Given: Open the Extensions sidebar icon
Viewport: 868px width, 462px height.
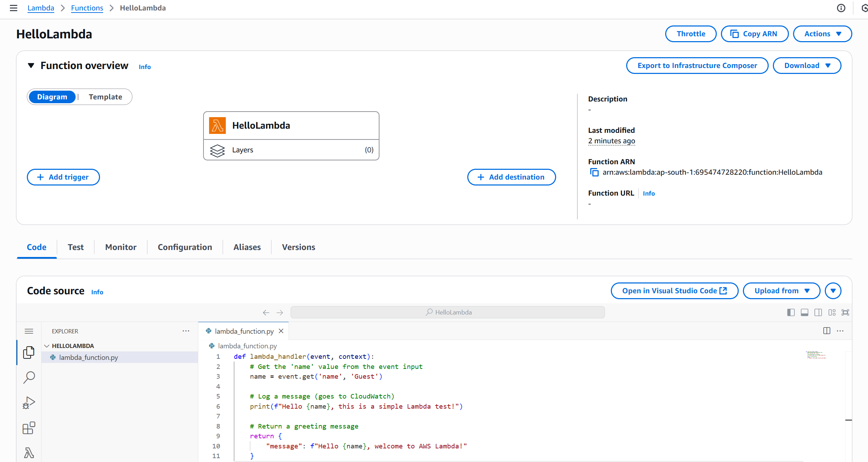Looking at the screenshot, I should click(29, 428).
